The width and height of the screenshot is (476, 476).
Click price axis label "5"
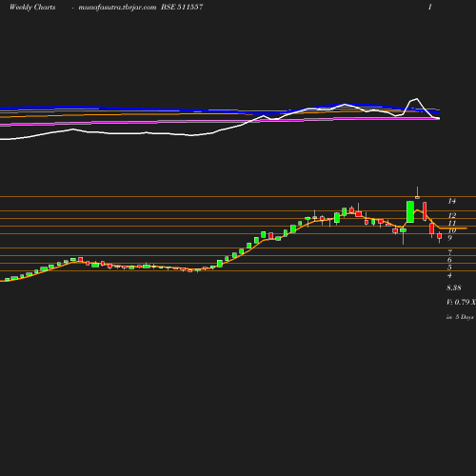tap(449, 268)
